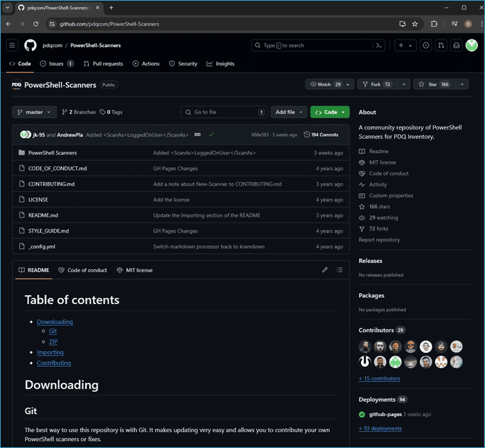This screenshot has width=485, height=448.
Task: Open the LICENSE file
Action: tap(38, 199)
